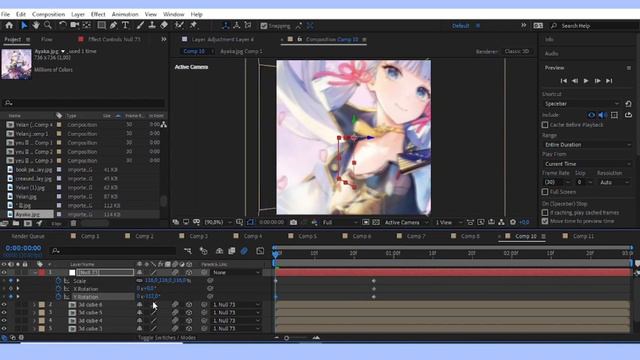Select the Pan Behind anchor point tool

tap(87, 25)
